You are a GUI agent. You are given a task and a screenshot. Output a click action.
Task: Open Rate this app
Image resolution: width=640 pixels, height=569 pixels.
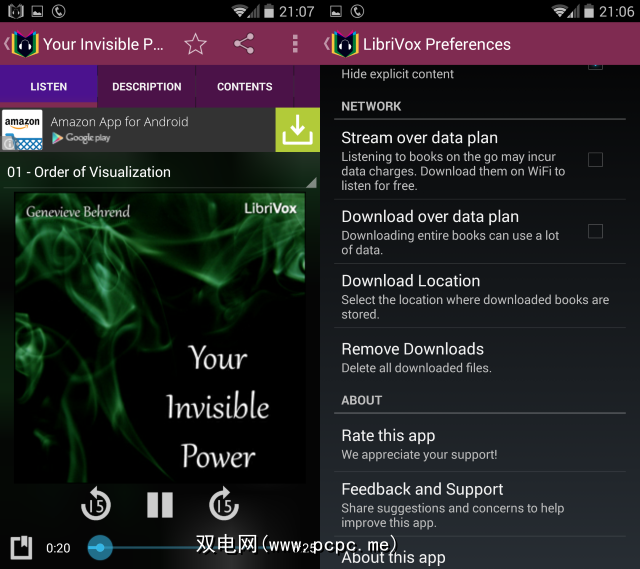pos(480,444)
